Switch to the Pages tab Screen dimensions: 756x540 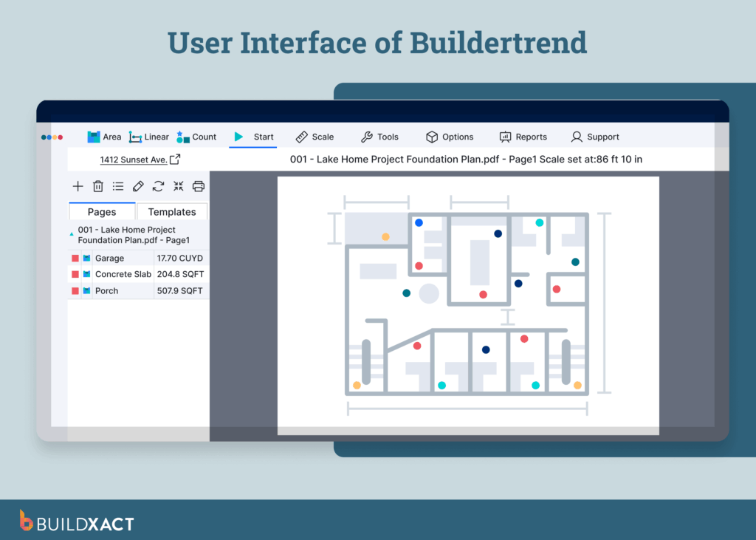click(x=101, y=211)
